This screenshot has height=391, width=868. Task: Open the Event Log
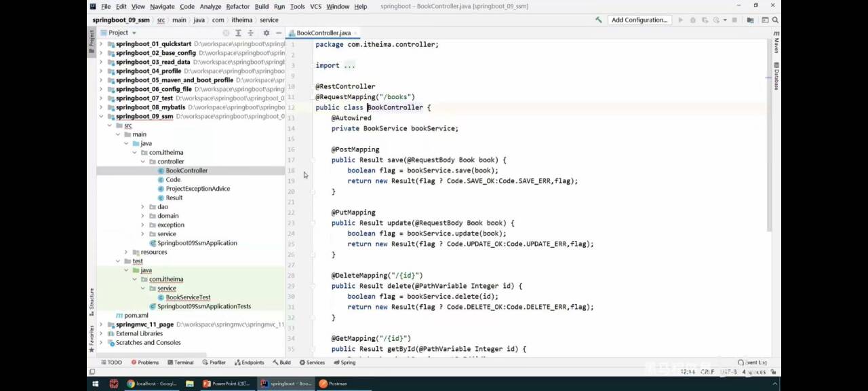[753, 362]
